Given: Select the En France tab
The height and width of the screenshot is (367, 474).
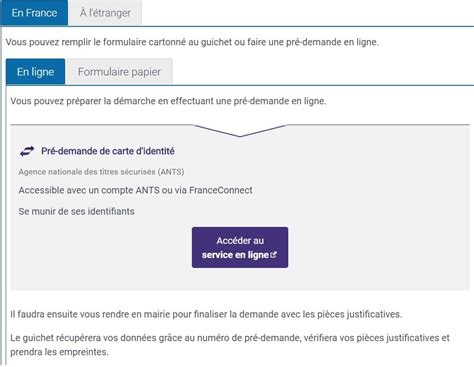Looking at the screenshot, I should tap(34, 13).
